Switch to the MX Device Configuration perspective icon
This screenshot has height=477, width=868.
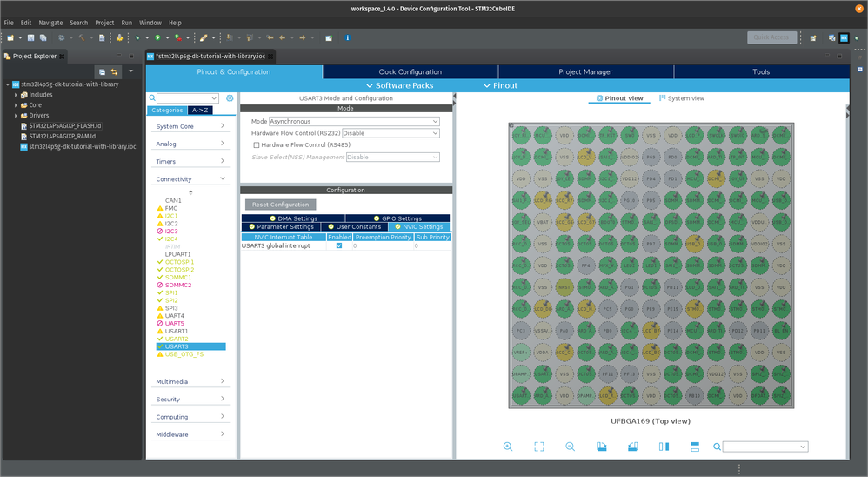tap(844, 37)
